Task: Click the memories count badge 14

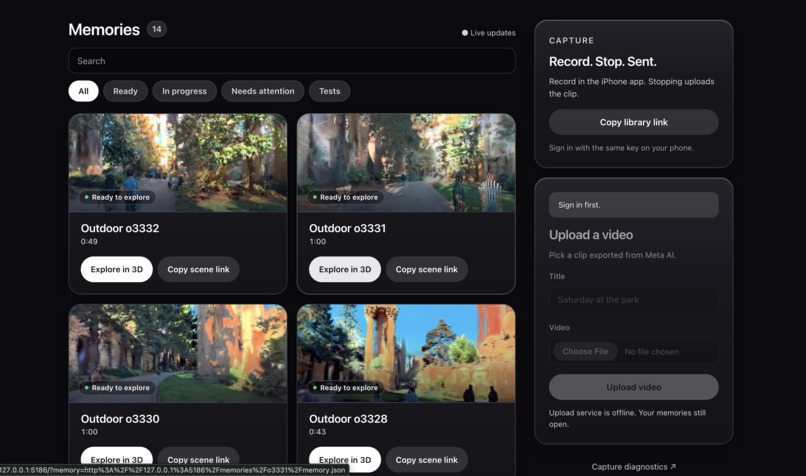Action: (157, 29)
